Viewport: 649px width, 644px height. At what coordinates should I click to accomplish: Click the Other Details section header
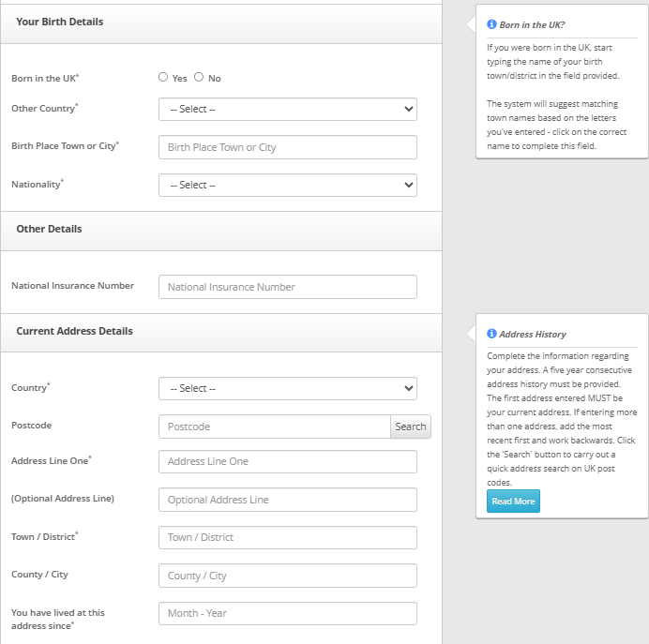(49, 229)
